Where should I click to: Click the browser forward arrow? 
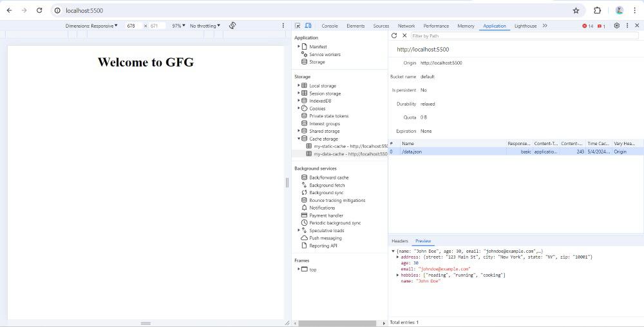[24, 11]
